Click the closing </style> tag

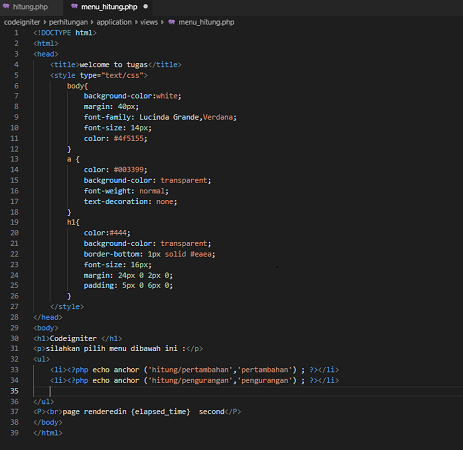[67, 307]
